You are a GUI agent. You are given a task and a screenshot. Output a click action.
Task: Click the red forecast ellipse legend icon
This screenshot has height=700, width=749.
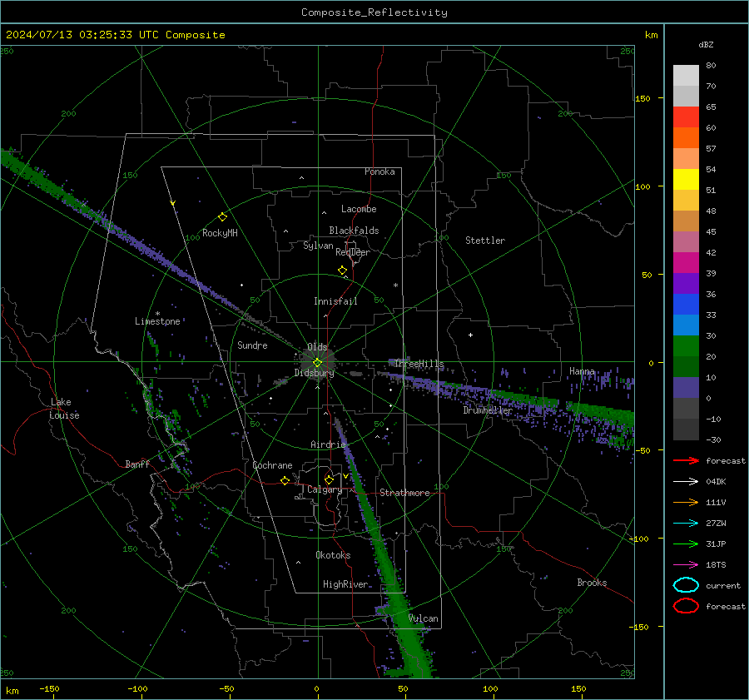[686, 606]
